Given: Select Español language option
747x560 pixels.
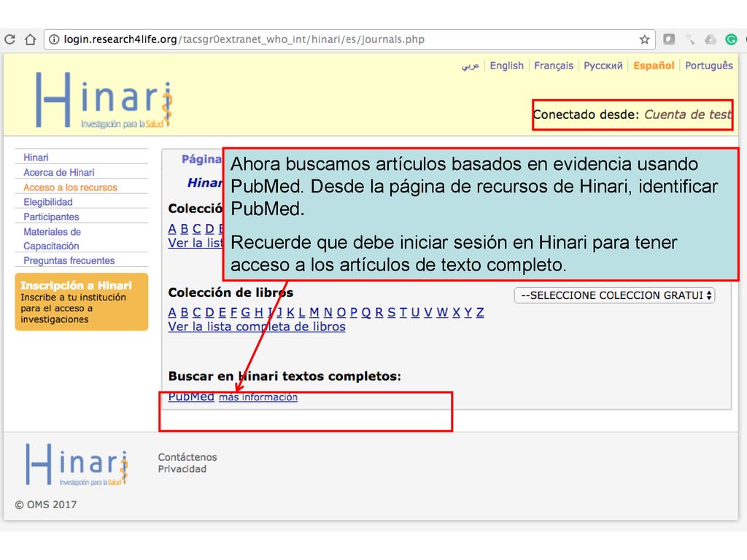Looking at the screenshot, I should [x=654, y=66].
